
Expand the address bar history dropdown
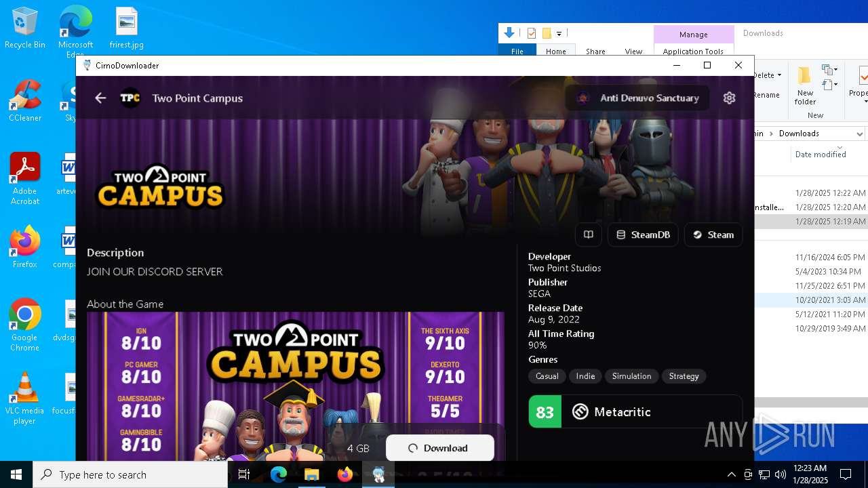pyautogui.click(x=859, y=134)
